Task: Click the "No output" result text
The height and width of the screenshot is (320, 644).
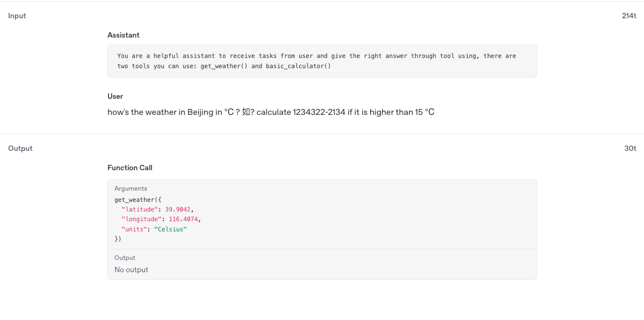Action: [x=132, y=270]
